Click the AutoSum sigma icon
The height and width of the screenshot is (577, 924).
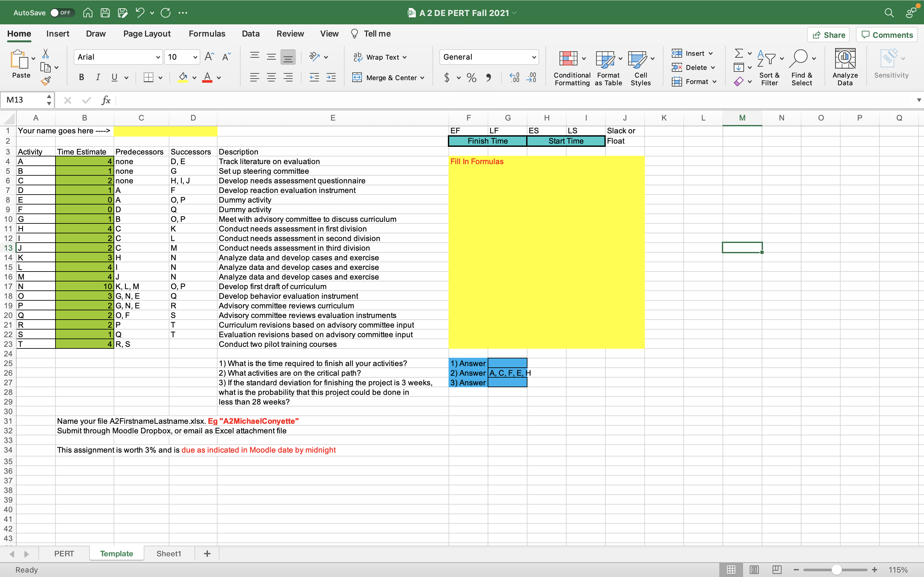pos(739,54)
